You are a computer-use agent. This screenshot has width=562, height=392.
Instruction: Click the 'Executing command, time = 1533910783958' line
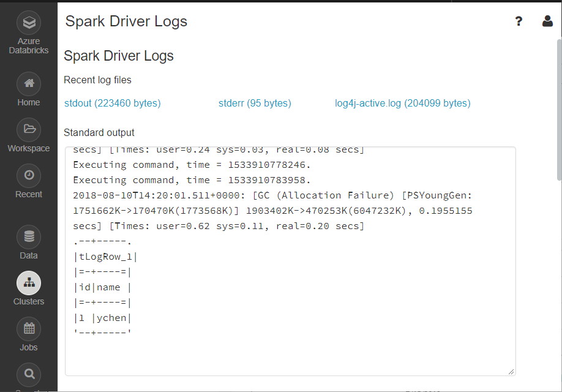[x=192, y=180]
